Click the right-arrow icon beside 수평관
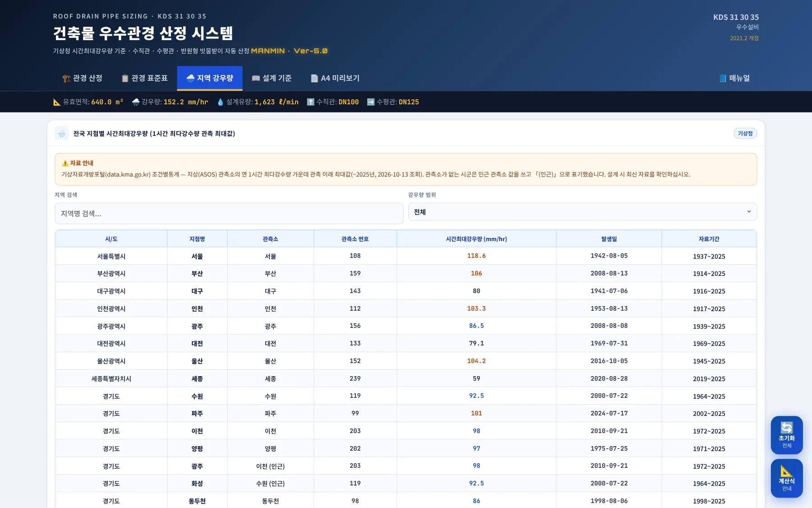 (x=371, y=102)
